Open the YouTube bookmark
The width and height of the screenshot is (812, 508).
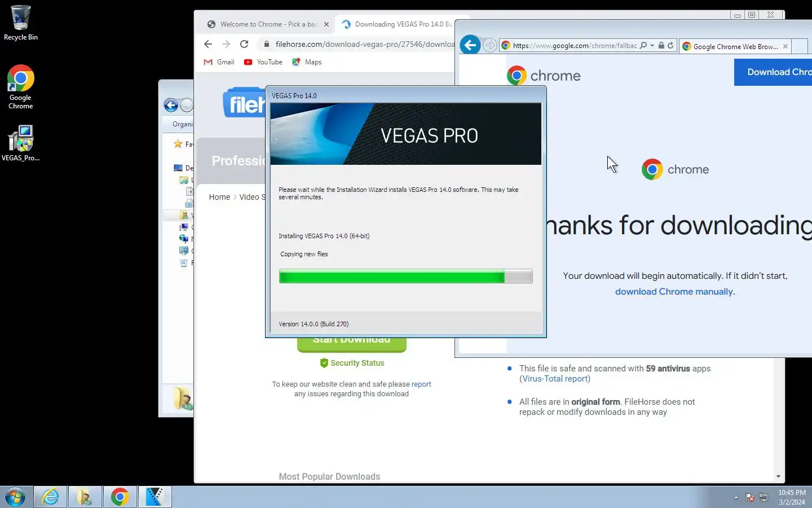tap(263, 62)
